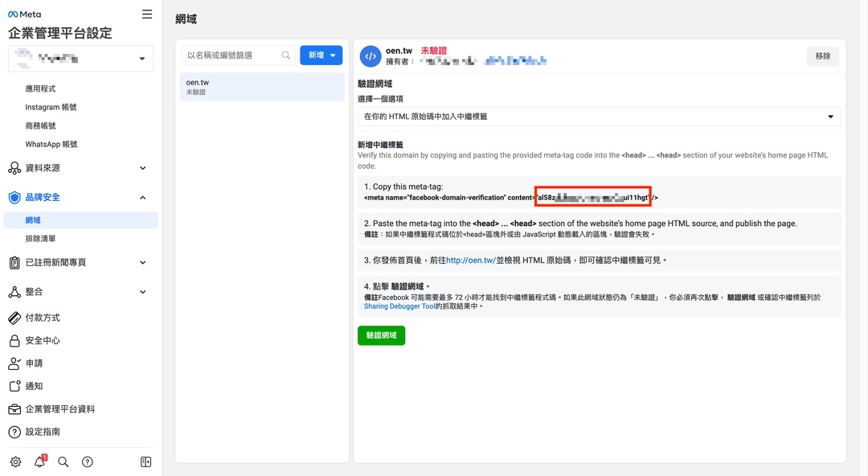Open the business account selector dropdown
Viewport: 868px width, 476px height.
coord(80,58)
